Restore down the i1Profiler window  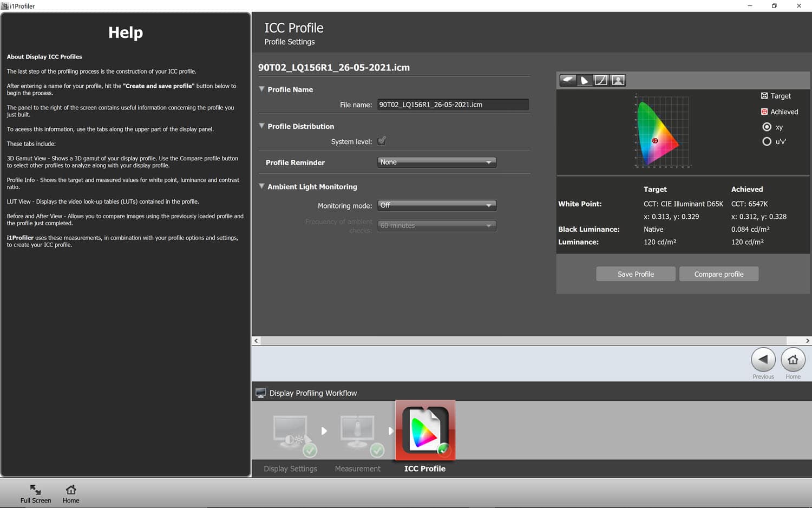coord(774,6)
